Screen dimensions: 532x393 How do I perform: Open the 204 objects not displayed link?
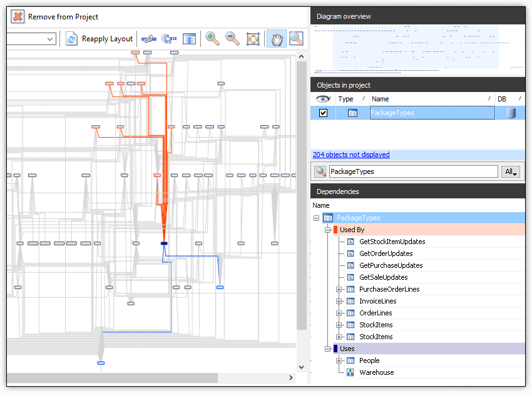(x=350, y=155)
